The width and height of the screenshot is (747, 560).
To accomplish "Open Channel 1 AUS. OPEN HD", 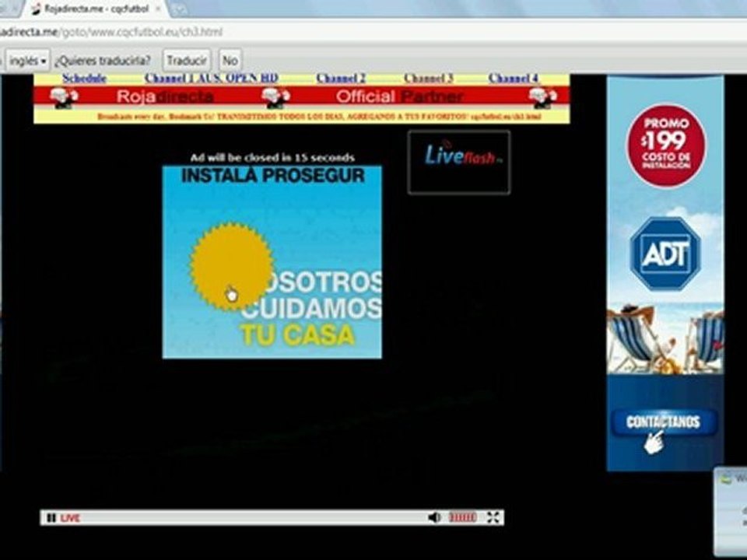I will click(x=212, y=79).
